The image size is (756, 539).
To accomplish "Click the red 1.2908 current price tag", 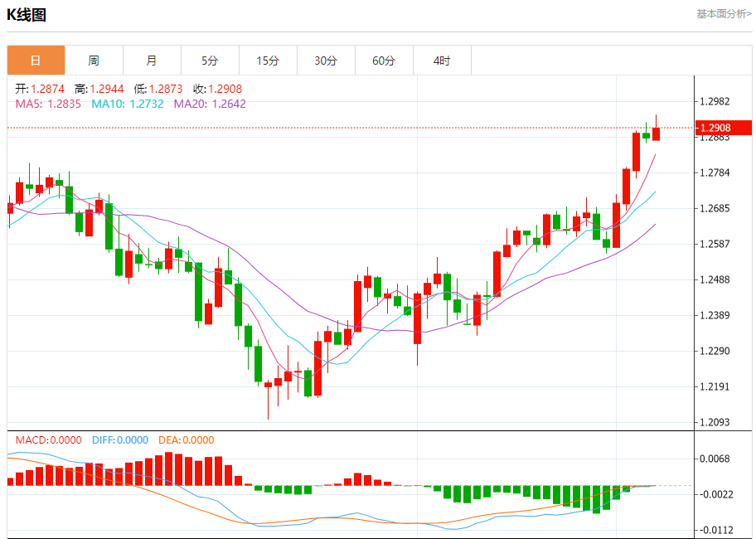I will click(x=723, y=128).
